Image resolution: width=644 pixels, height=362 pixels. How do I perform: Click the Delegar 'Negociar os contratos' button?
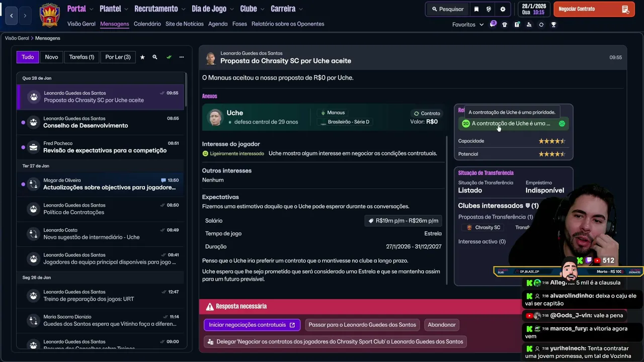[336, 342]
